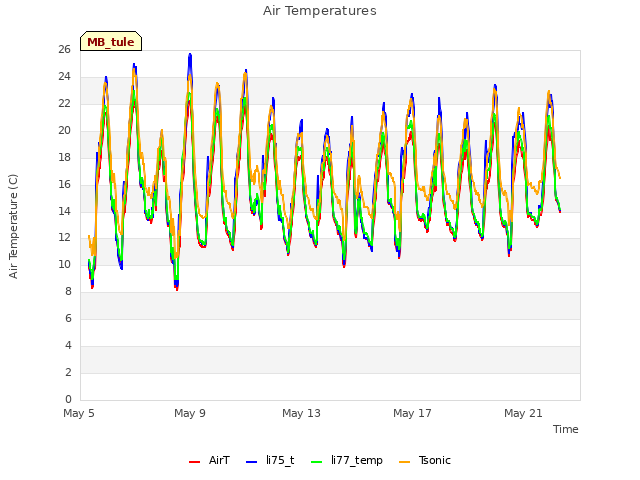Viewport: 640px width, 480px height.
Task: Click the green li77_temp legend color marker
Action: 317,462
